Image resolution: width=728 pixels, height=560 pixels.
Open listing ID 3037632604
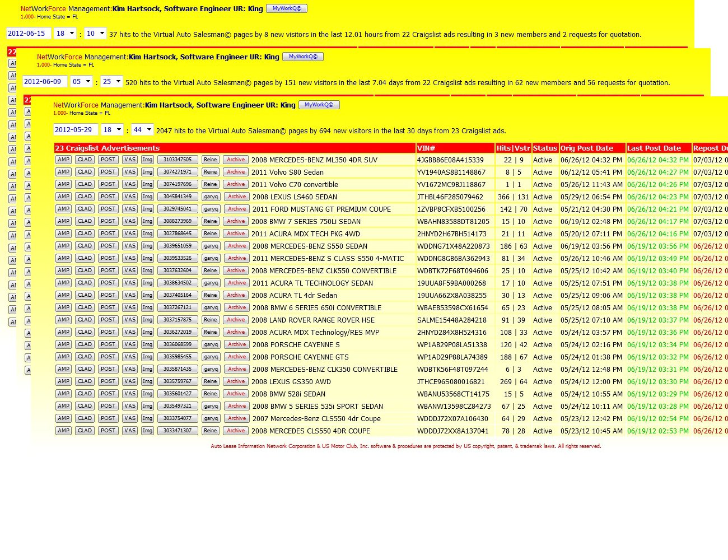[x=178, y=270]
